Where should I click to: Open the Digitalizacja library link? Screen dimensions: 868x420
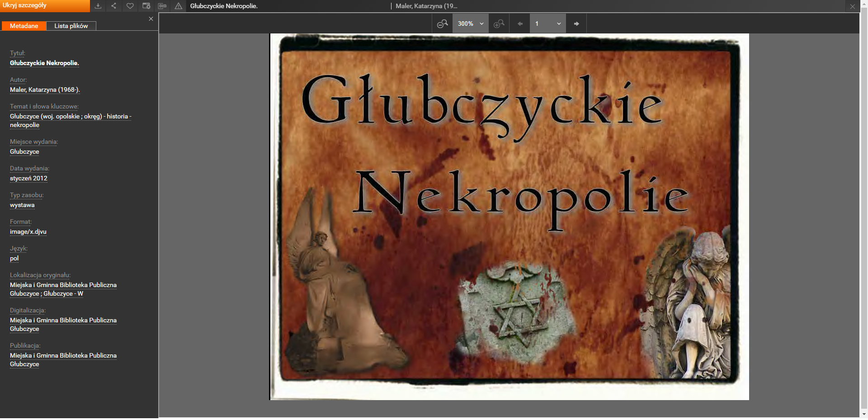tap(63, 325)
